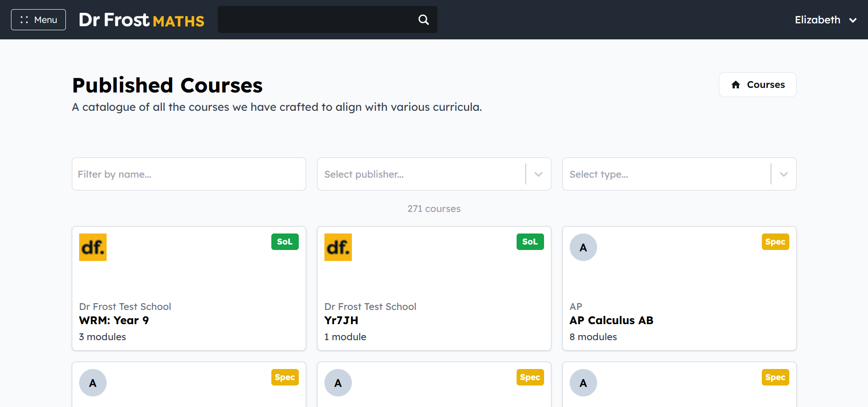Image resolution: width=868 pixels, height=407 pixels.
Task: Open the AP Calculus AB course
Action: click(x=611, y=320)
